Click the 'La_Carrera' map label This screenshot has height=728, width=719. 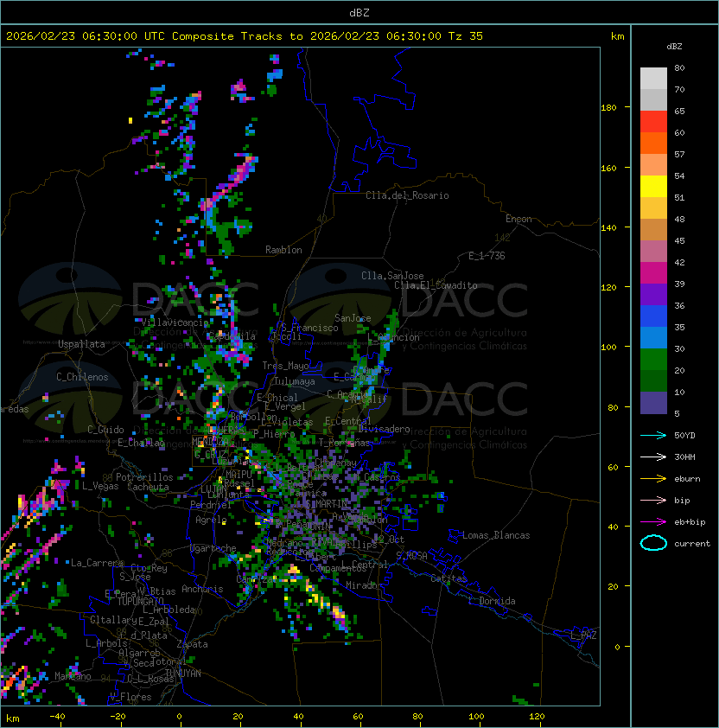97,563
